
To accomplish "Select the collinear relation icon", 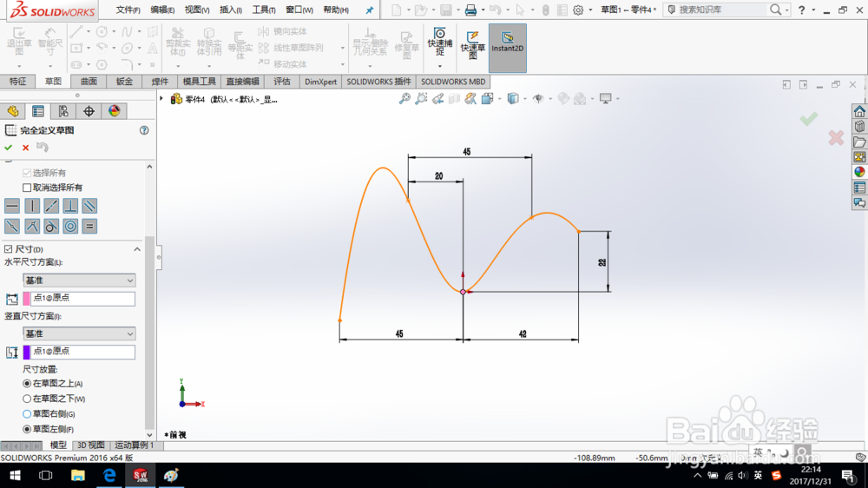I will [x=51, y=206].
